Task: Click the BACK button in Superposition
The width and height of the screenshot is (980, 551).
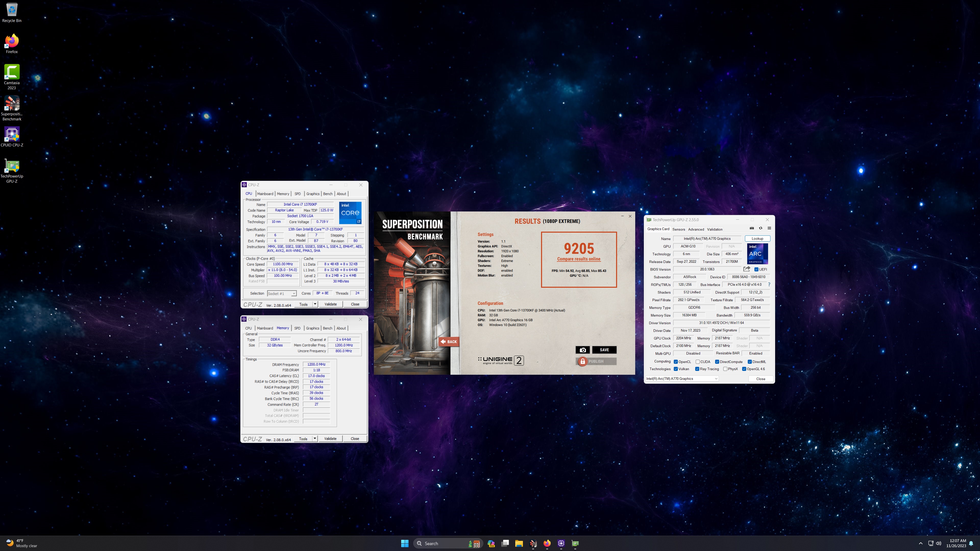Action: 449,342
